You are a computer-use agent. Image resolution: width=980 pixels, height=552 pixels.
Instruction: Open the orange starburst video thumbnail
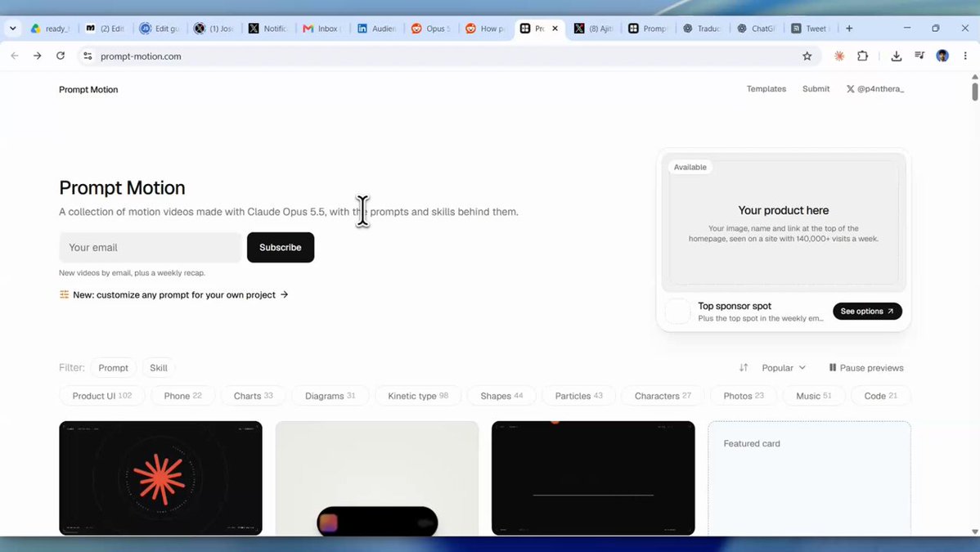[160, 478]
